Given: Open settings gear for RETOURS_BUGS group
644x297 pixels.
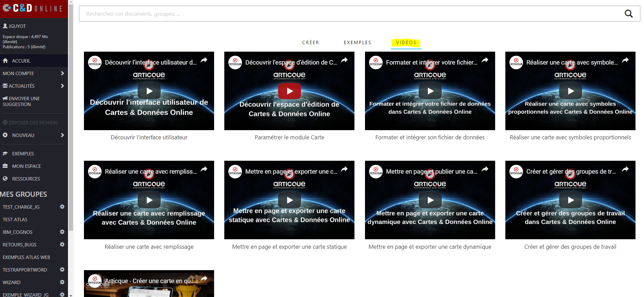Looking at the screenshot, I should pos(62,244).
